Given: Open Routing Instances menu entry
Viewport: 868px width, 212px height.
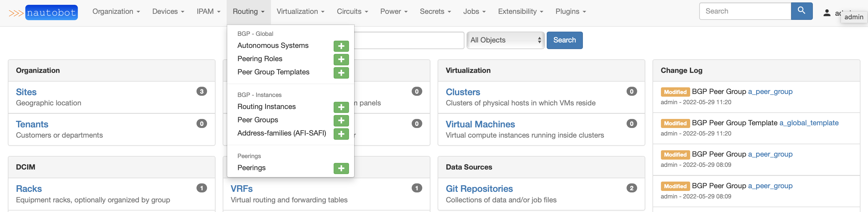Looking at the screenshot, I should pyautogui.click(x=266, y=107).
